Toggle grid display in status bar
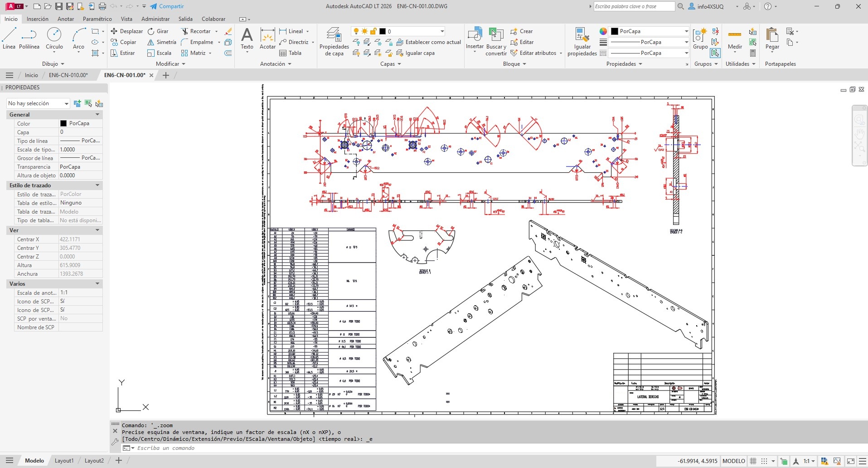 (753, 461)
